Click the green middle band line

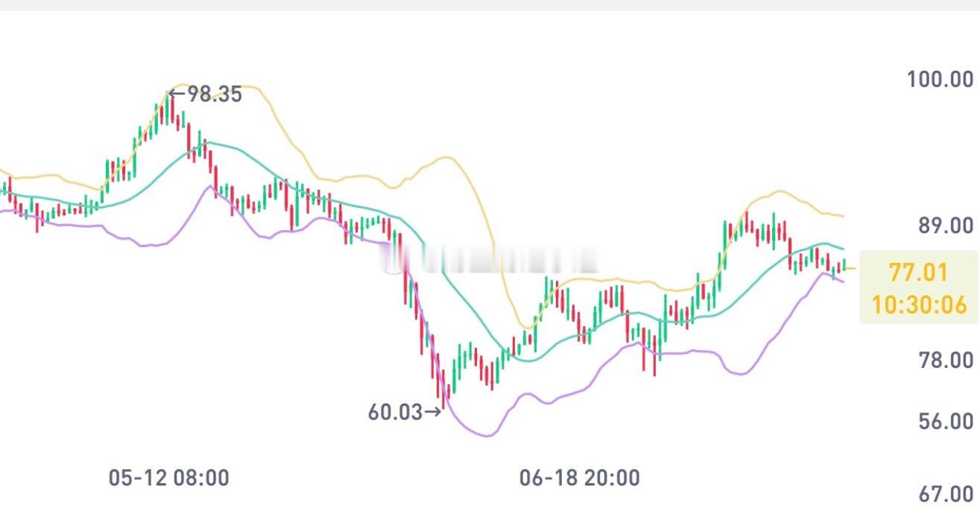tap(209, 143)
